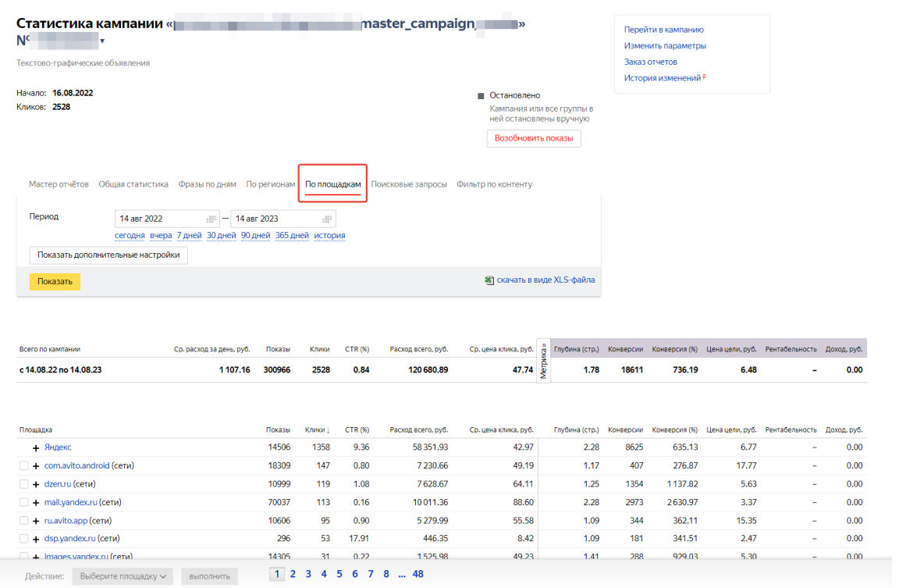
Task: Open the Яндекс platform link
Action: pyautogui.click(x=58, y=447)
